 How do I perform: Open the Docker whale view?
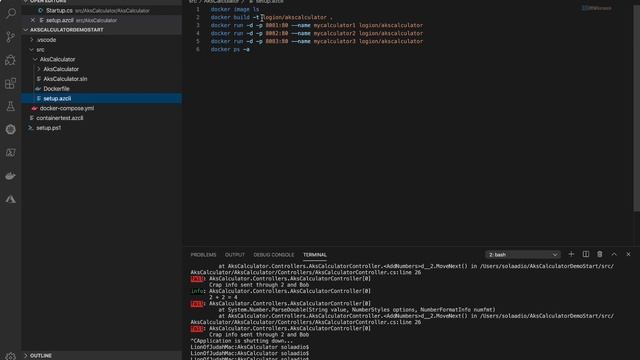pyautogui.click(x=11, y=176)
